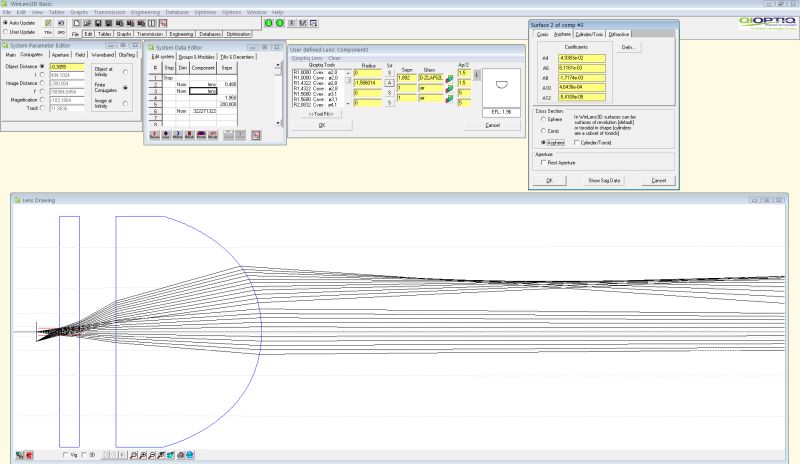
Task: Toggle the 3D checkbox in Lens Drawing
Action: click(84, 454)
